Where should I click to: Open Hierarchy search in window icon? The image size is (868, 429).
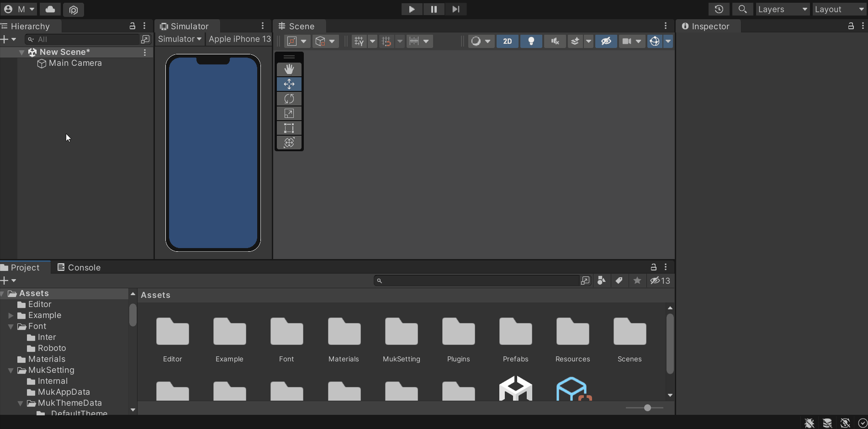(145, 39)
